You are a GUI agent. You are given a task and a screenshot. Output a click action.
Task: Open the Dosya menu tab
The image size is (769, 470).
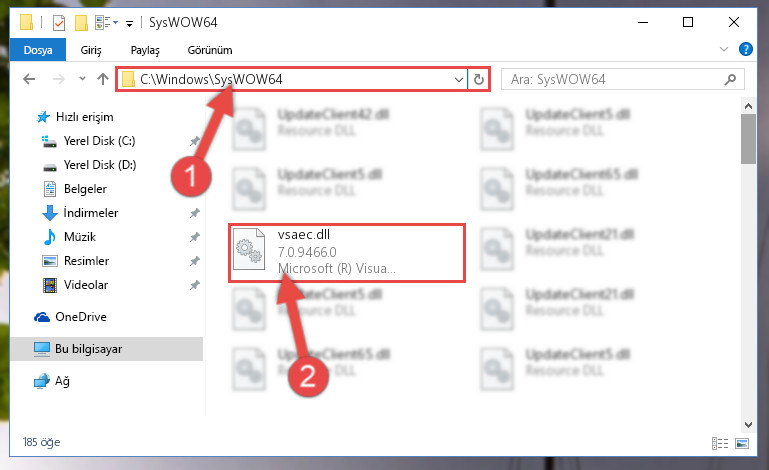(38, 50)
